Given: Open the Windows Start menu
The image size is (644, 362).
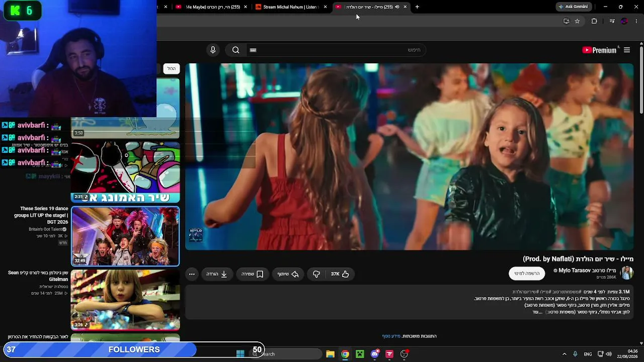Looking at the screenshot, I should 240,354.
